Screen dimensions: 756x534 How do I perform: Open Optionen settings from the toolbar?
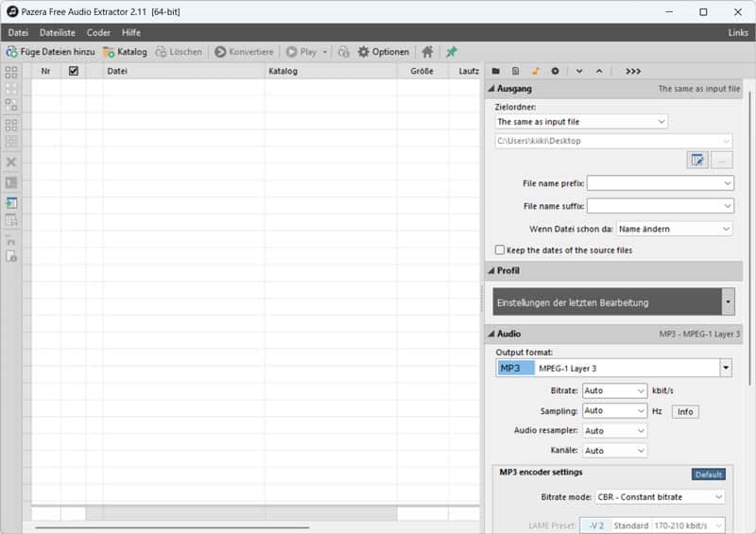coord(384,52)
